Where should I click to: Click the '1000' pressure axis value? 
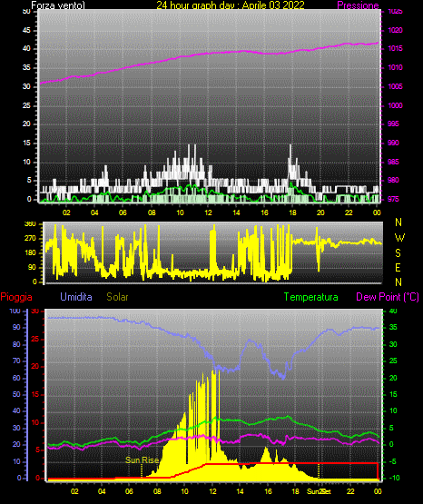(396, 105)
